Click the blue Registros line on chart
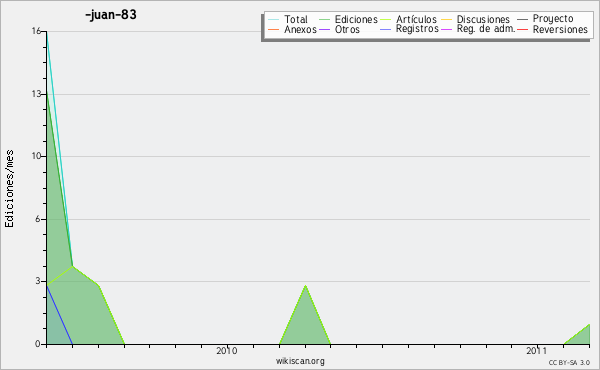The image size is (600, 370). pos(59,315)
